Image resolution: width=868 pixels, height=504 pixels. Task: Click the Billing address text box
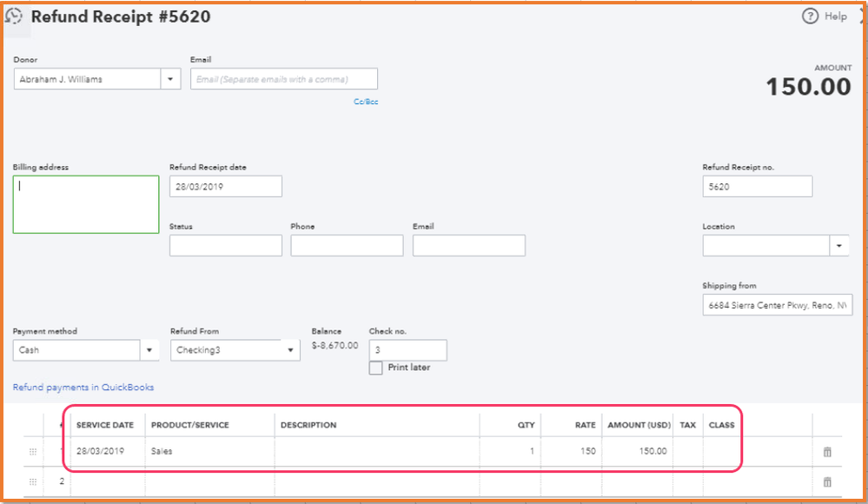tap(86, 204)
